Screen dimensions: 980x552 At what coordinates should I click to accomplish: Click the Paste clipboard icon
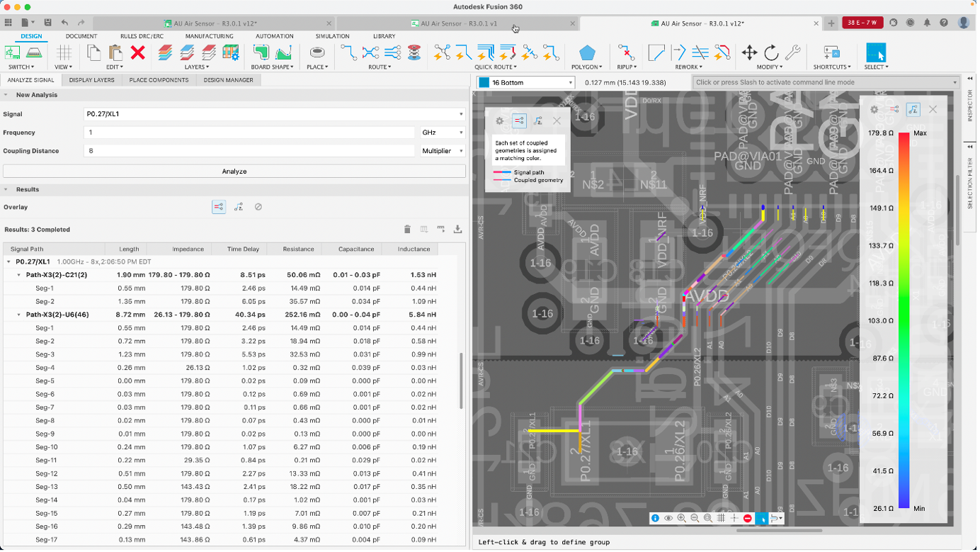(115, 52)
